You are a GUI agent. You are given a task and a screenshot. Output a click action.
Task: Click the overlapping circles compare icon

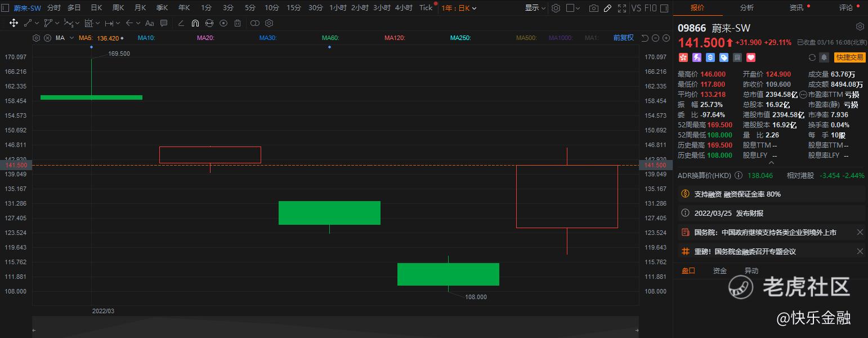point(255,23)
